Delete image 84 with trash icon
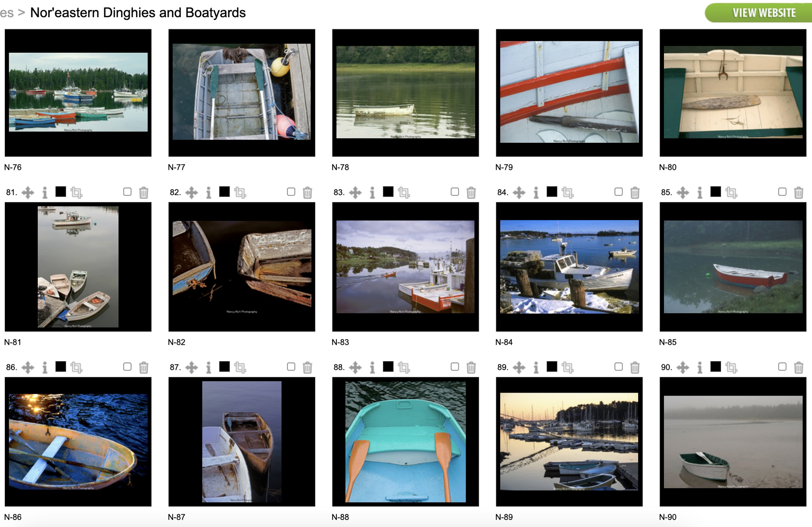The width and height of the screenshot is (812, 527). (x=635, y=192)
